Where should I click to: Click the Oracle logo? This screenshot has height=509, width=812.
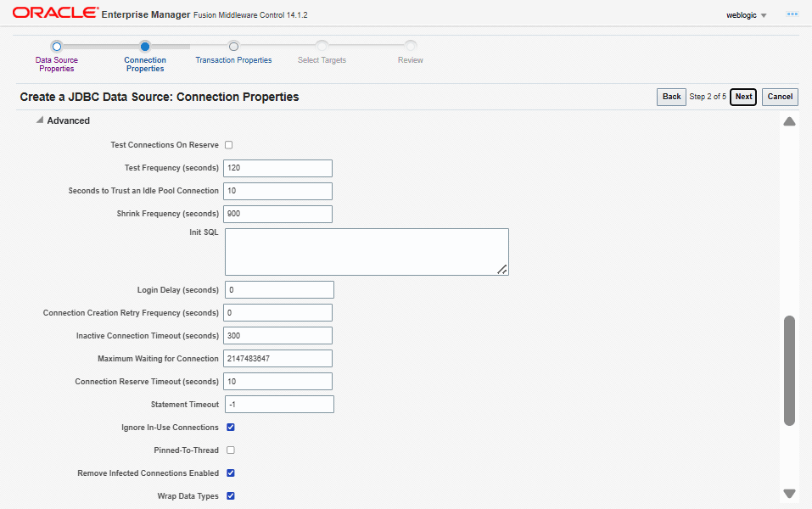coord(54,14)
